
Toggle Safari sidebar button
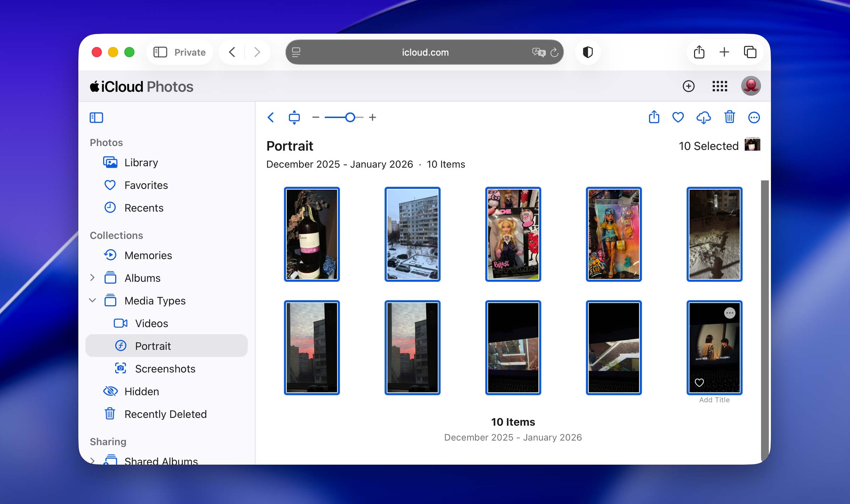point(160,52)
